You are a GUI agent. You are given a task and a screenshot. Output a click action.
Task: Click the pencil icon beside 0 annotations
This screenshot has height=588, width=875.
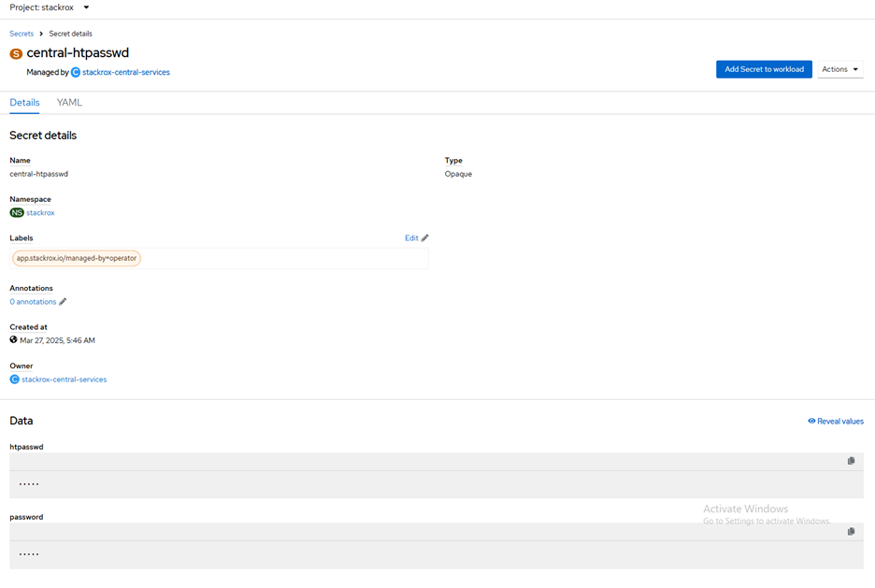click(x=63, y=302)
